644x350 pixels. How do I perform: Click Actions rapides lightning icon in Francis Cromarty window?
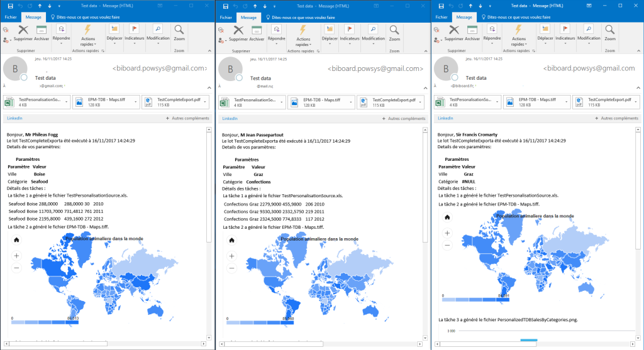coord(518,30)
